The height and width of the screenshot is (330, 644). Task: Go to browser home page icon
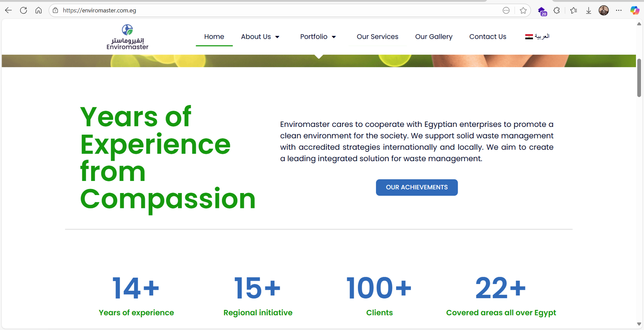point(39,10)
